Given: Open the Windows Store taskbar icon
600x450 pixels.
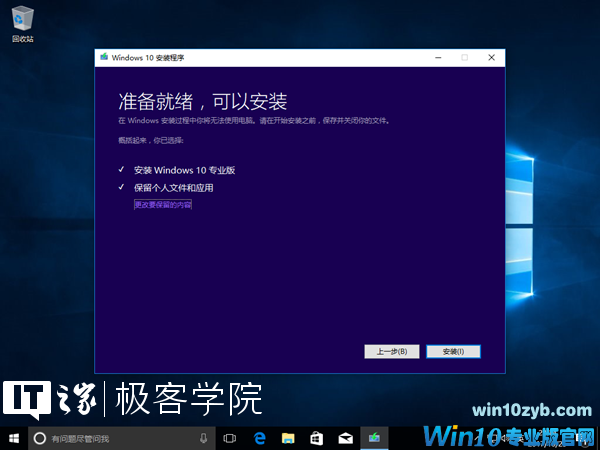Looking at the screenshot, I should (x=316, y=438).
